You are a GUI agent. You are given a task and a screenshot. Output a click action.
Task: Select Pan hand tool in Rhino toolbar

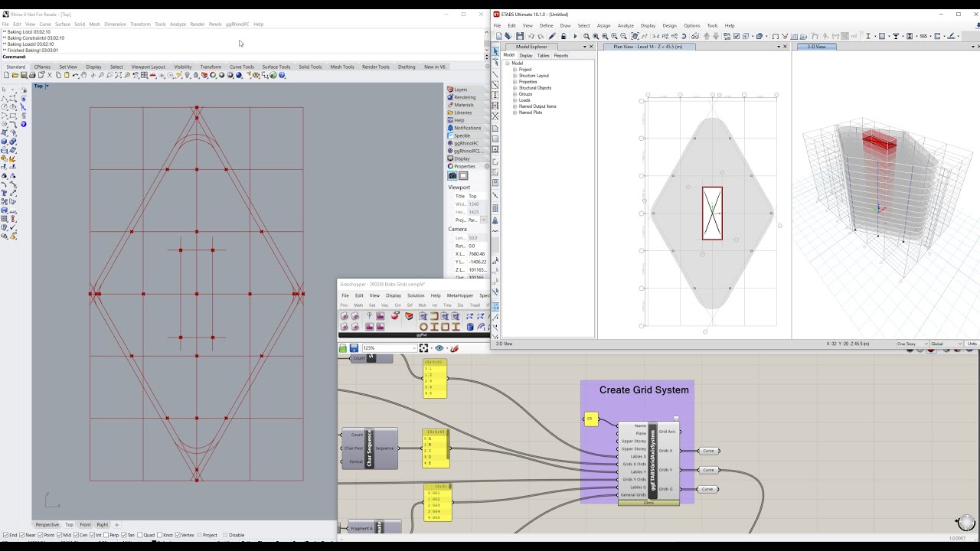(x=84, y=75)
